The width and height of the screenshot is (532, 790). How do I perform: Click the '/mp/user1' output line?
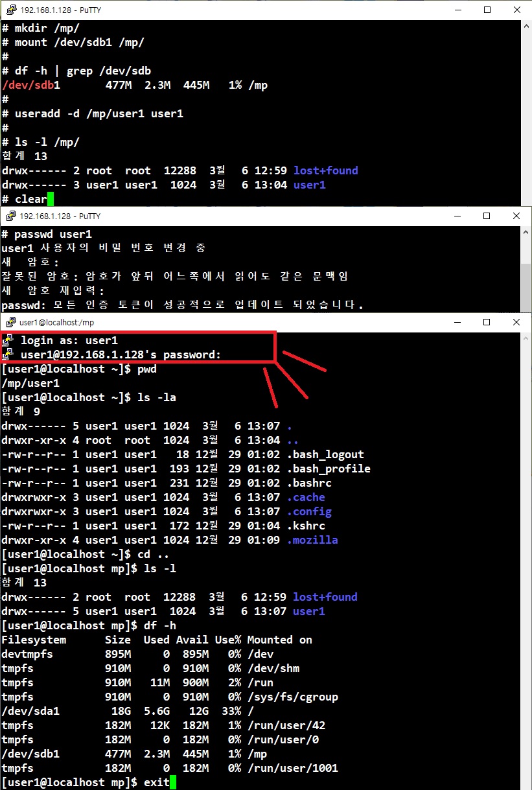[x=30, y=382]
